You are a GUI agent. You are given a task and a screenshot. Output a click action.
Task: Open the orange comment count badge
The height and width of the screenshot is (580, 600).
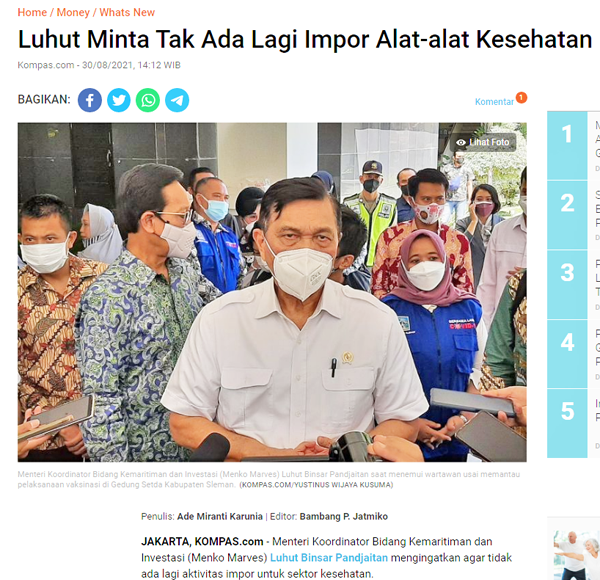(x=521, y=98)
